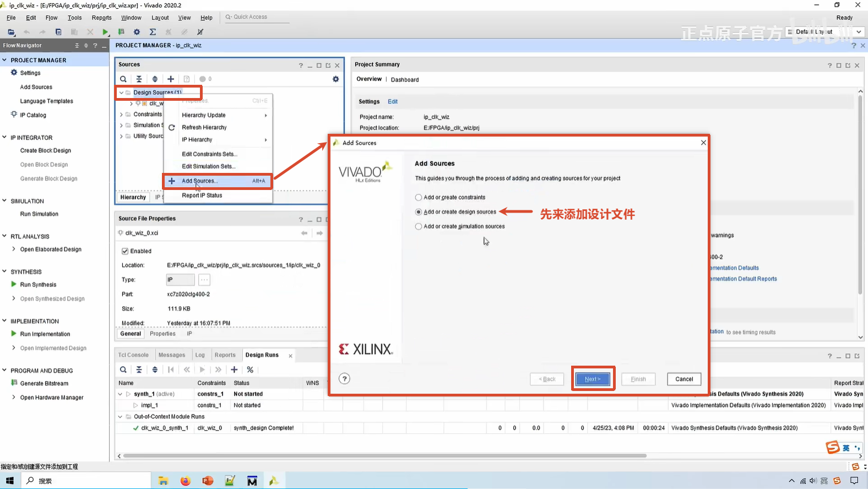Open Sources panel settings gear
868x489 pixels.
335,79
